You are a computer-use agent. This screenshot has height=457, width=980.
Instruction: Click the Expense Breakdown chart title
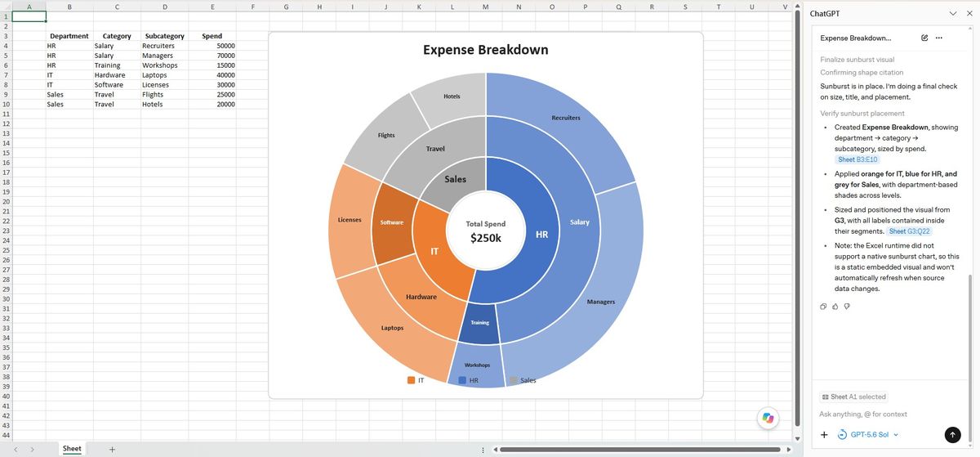coord(486,50)
